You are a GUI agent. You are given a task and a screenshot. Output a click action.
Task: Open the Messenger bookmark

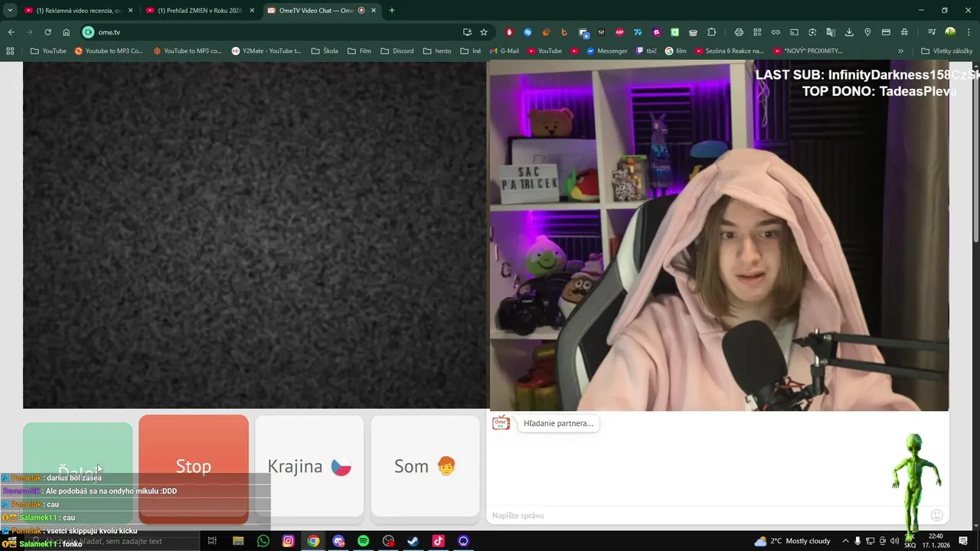(x=606, y=51)
